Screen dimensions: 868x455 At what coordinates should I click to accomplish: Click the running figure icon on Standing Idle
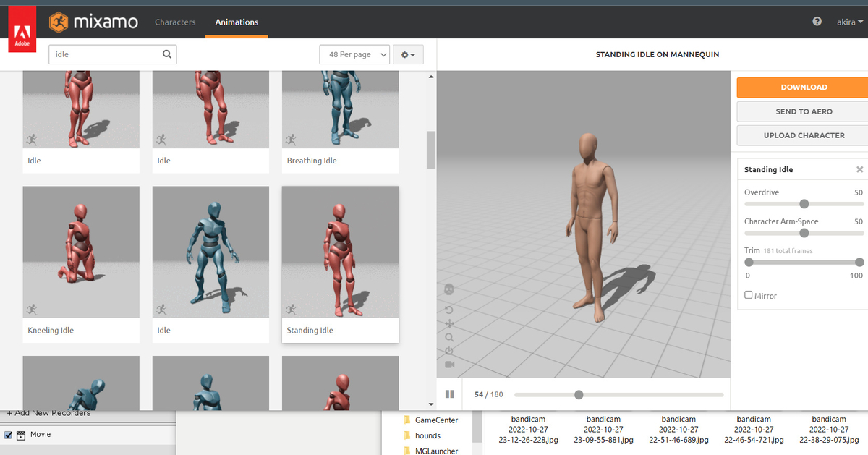(x=290, y=310)
